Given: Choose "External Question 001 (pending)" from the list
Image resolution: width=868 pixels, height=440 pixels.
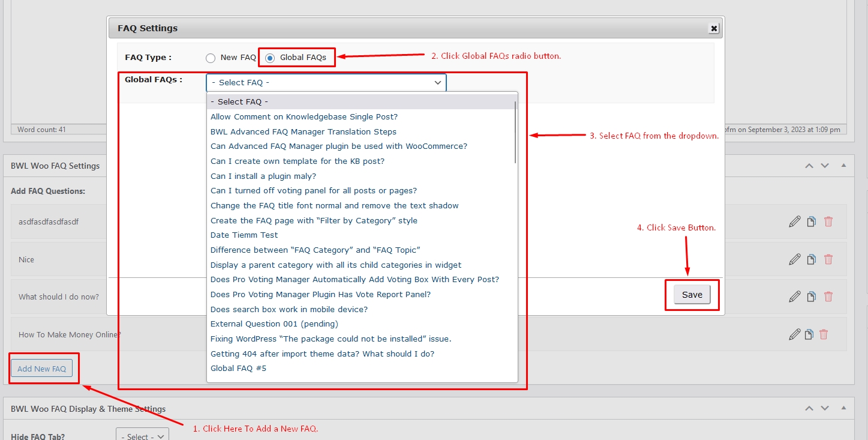Looking at the screenshot, I should (x=274, y=324).
